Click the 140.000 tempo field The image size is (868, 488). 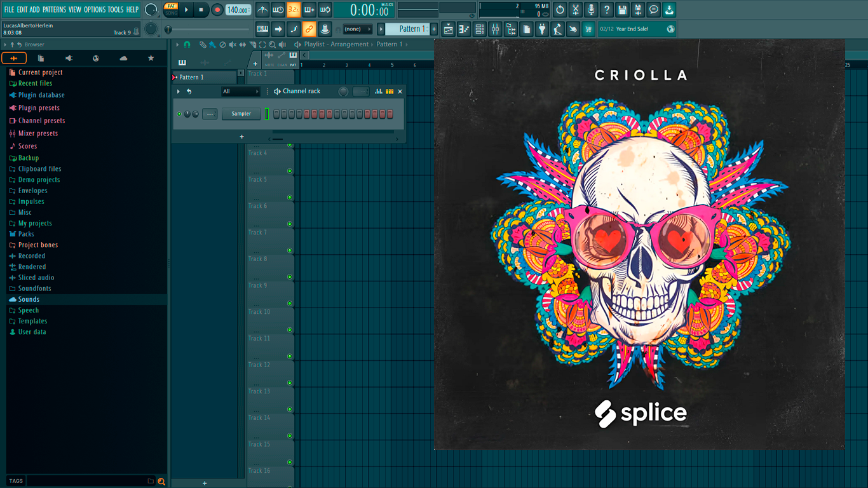tap(238, 10)
